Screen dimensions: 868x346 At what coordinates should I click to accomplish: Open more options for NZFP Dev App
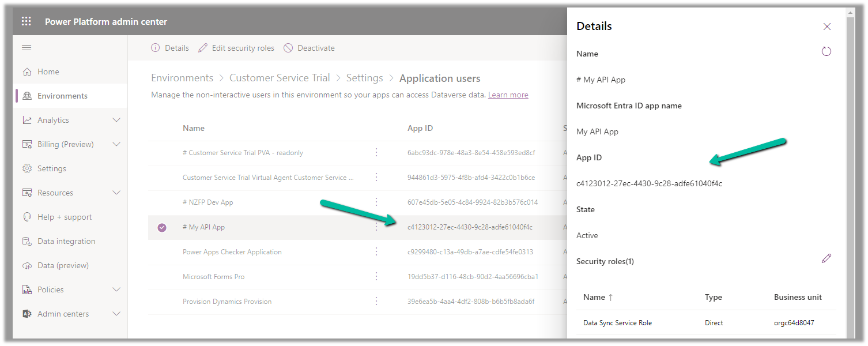(376, 202)
